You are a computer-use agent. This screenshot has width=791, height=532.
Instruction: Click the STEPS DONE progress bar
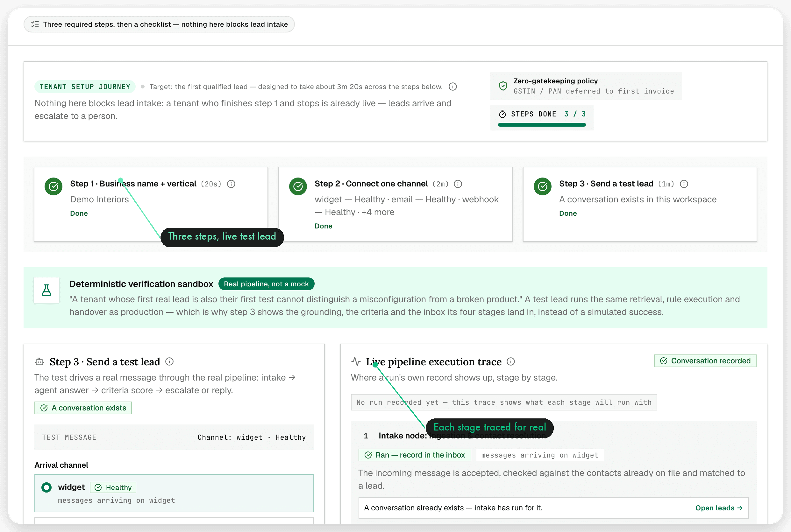pos(542,125)
